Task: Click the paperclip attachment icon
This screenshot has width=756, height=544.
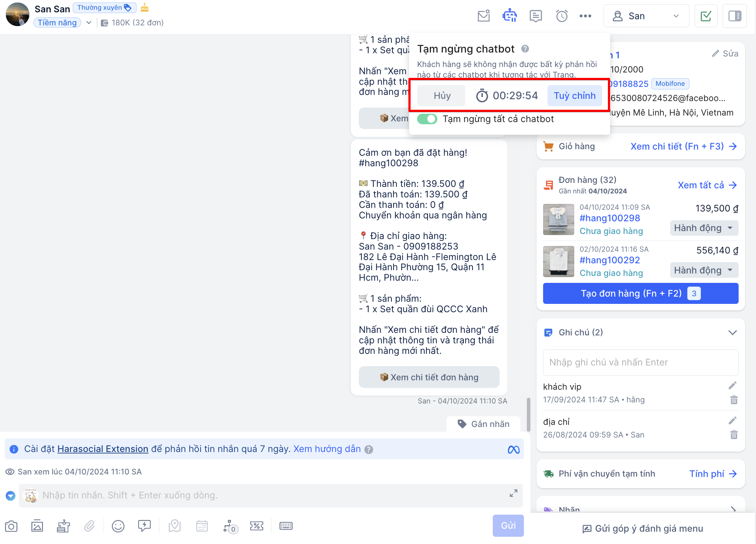Action: (89, 526)
